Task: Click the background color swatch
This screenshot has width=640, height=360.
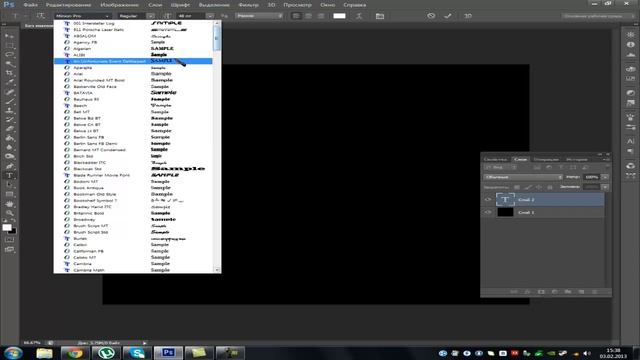Action: (13, 231)
